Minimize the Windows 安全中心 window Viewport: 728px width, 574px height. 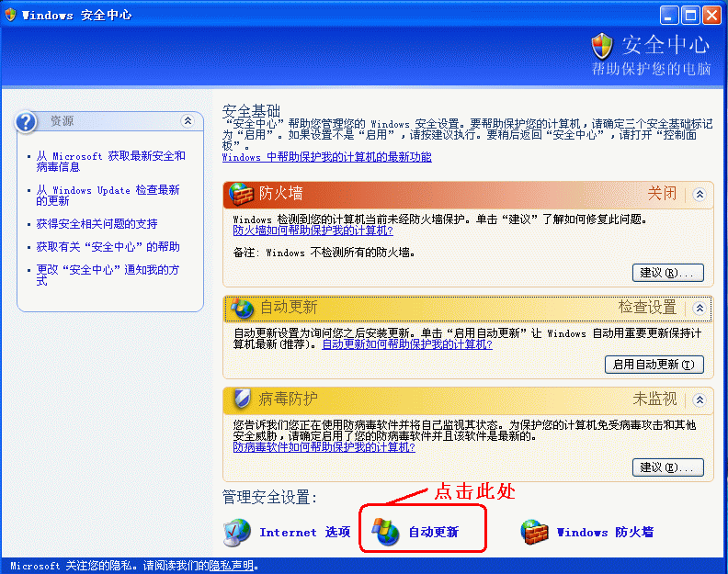(669, 16)
